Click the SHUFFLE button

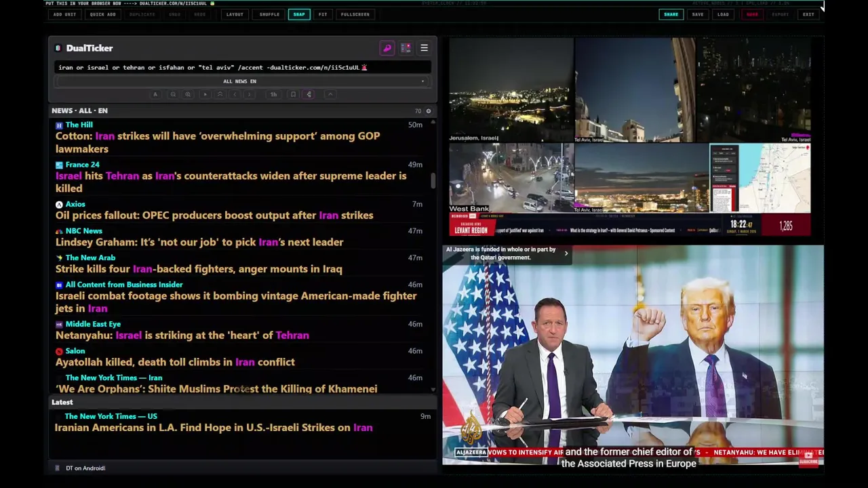[269, 14]
